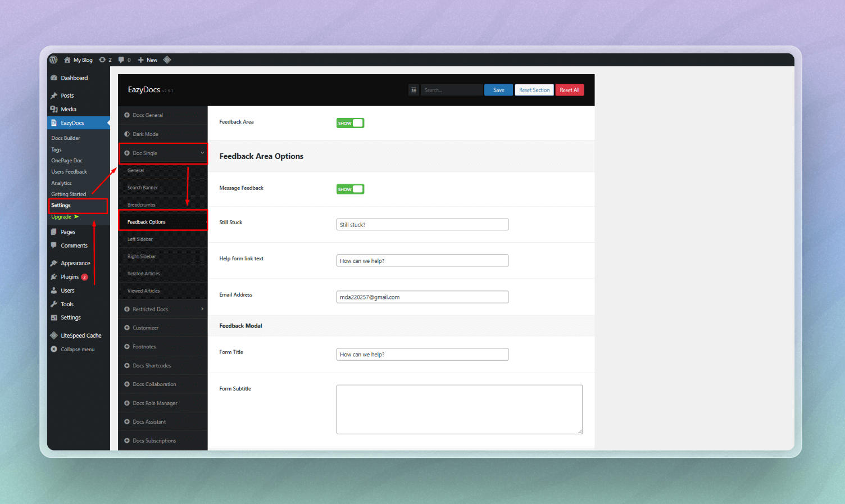Open the Docs Role Manager tab
Image resolution: width=845 pixels, height=504 pixels.
pos(163,403)
